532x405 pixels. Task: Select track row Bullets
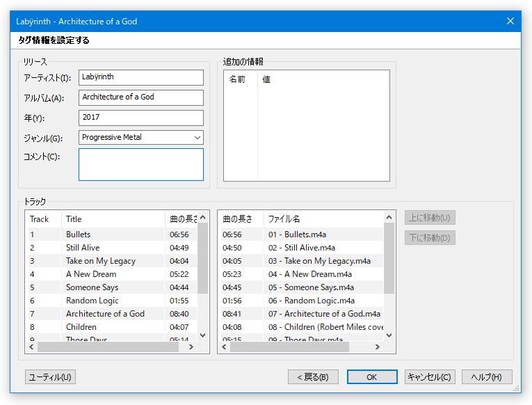[112, 235]
